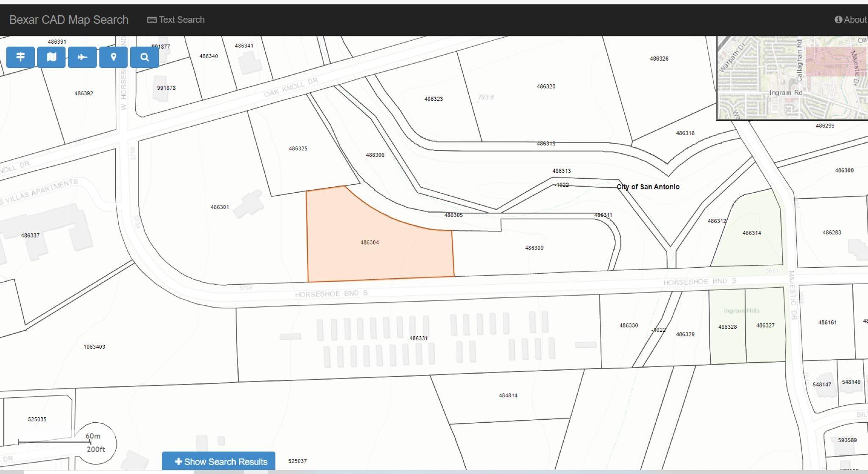Click the Bexar CAD Map Search title
Screen dimensions: 868x474
click(x=69, y=20)
